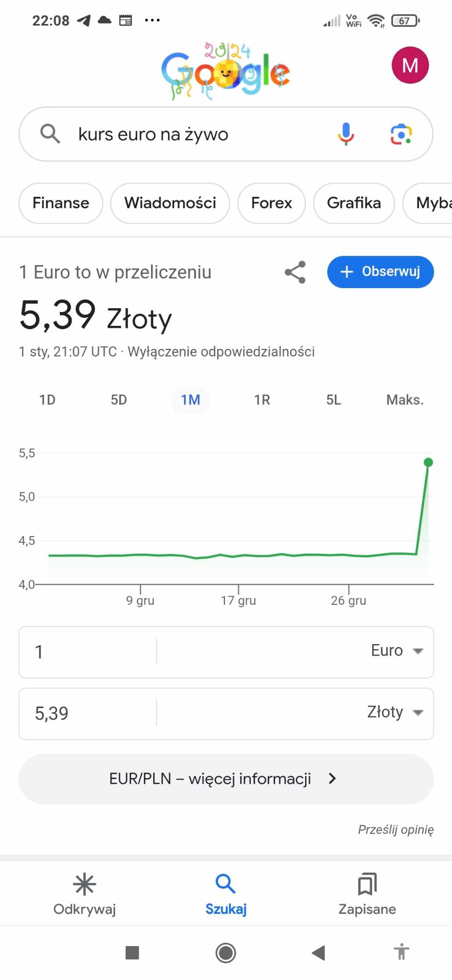Screen dimensions: 452x980
Task: Open the profile avatar labeled M
Action: [410, 65]
